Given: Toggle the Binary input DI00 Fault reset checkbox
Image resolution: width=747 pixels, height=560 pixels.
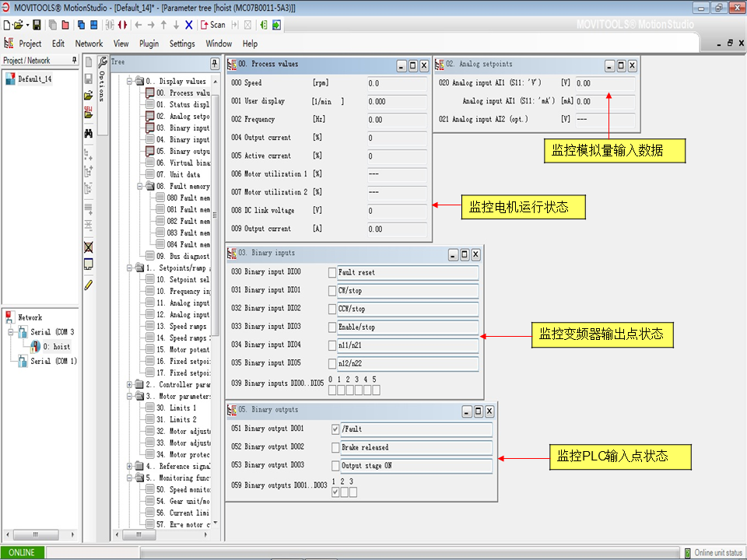Looking at the screenshot, I should [x=332, y=272].
